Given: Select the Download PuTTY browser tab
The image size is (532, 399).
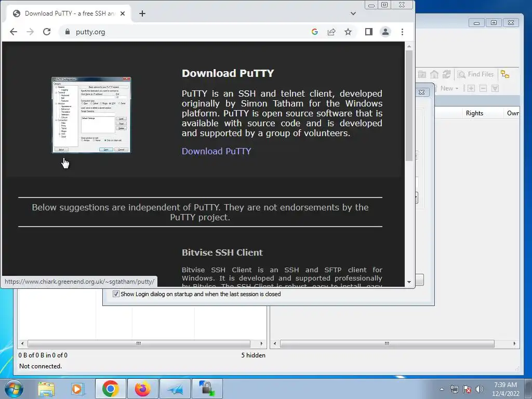Looking at the screenshot, I should click(69, 14).
